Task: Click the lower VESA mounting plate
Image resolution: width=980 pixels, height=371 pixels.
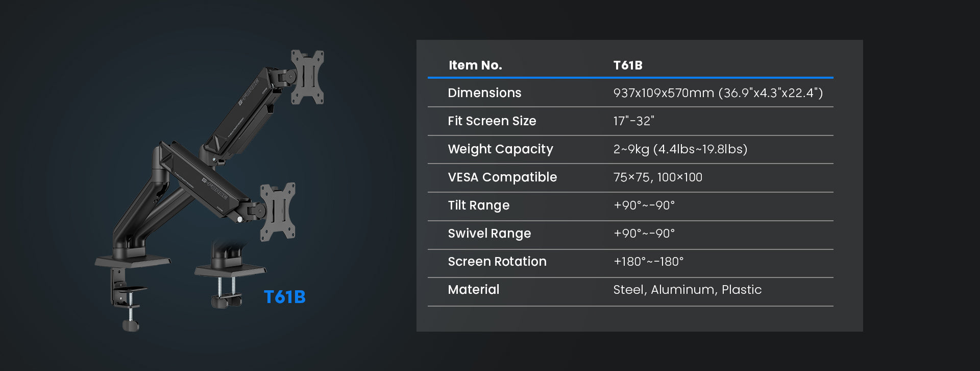Action: point(278,211)
